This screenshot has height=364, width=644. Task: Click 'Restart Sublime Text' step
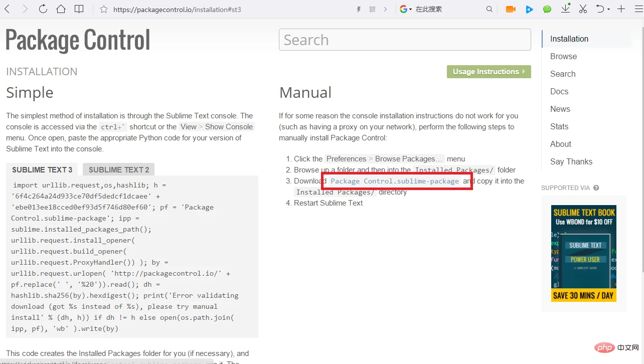coord(329,203)
